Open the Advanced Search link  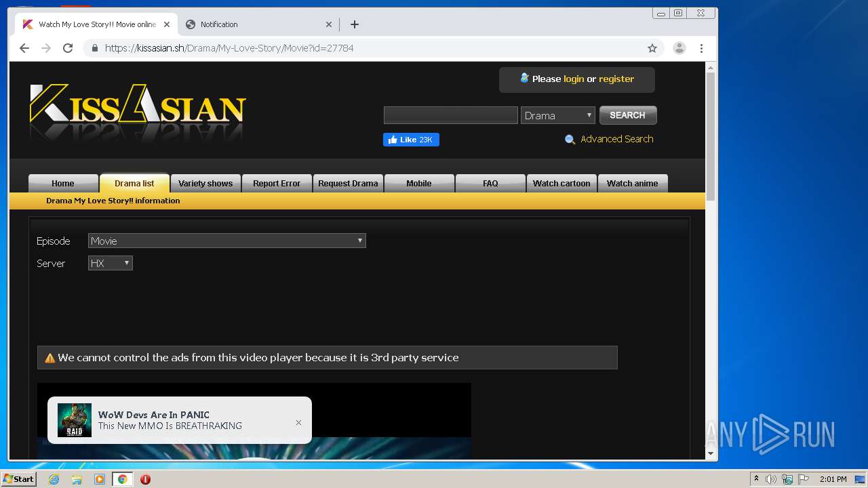tap(617, 139)
